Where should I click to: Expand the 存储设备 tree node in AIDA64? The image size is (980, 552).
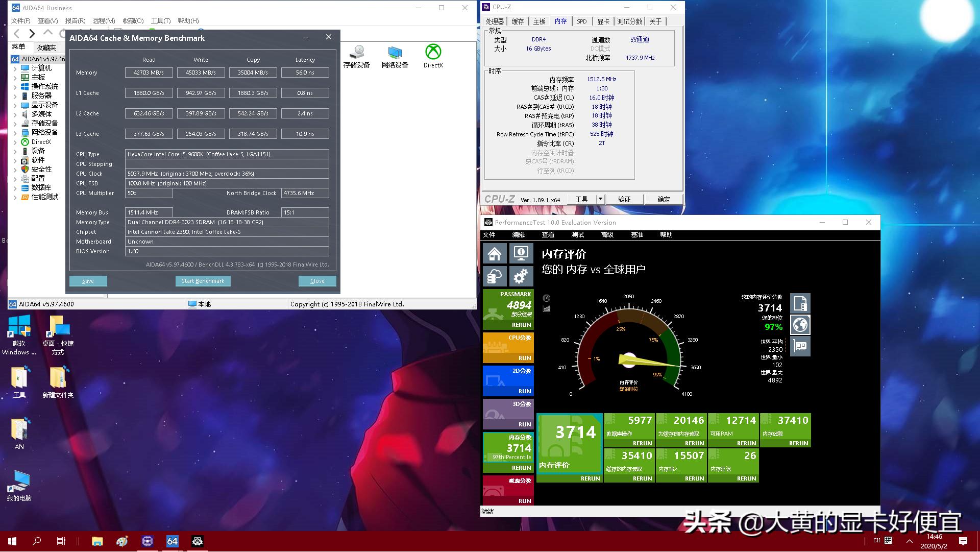(15, 123)
